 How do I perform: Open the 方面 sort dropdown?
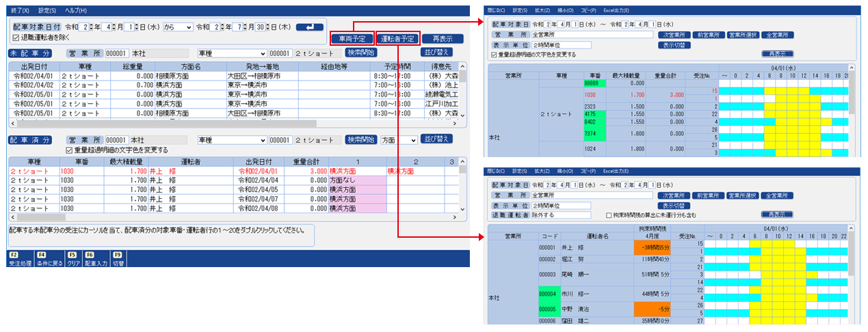pos(399,139)
